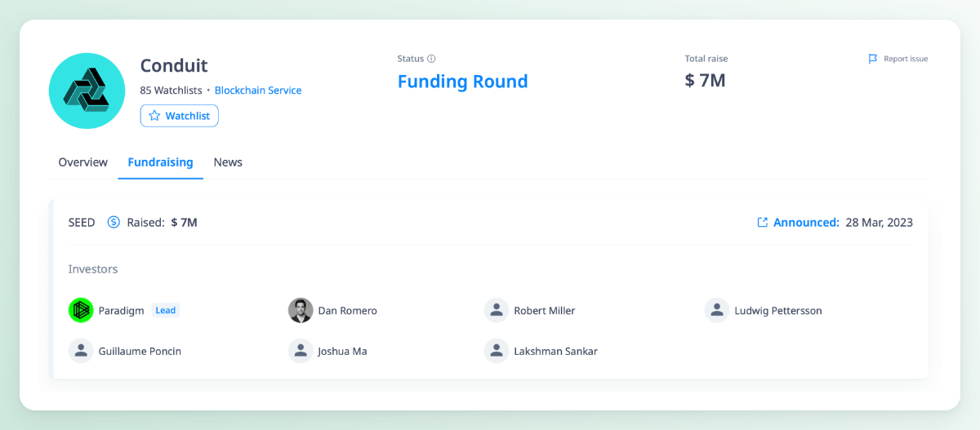Click the Funding Round status text
Screen dimensions: 980x430
(x=462, y=82)
